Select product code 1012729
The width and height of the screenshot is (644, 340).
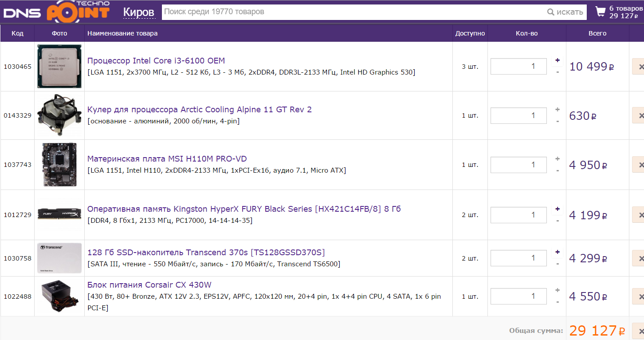[x=18, y=215]
